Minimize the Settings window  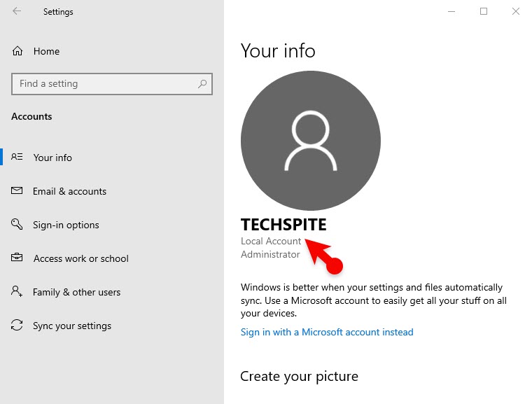[451, 11]
